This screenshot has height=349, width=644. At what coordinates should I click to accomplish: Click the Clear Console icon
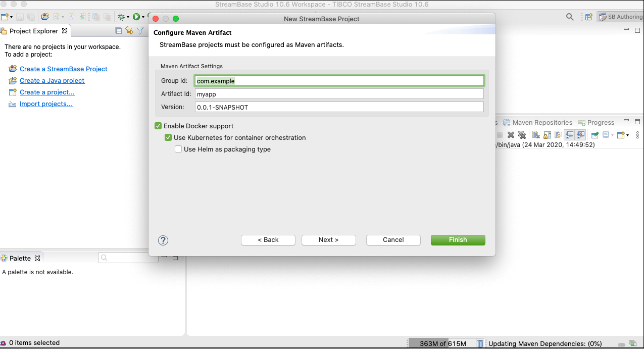coord(536,135)
